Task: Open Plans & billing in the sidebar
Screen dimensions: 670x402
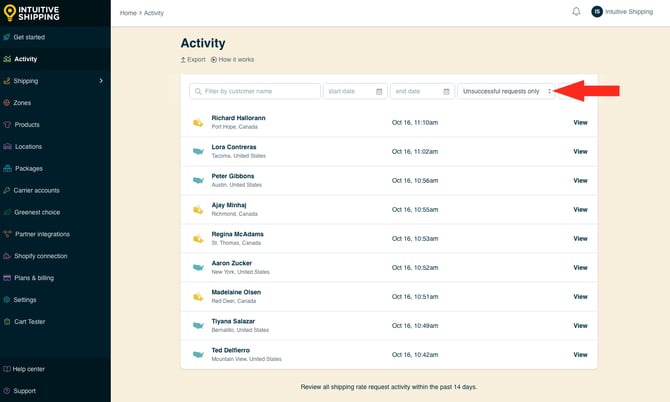Action: pos(34,278)
